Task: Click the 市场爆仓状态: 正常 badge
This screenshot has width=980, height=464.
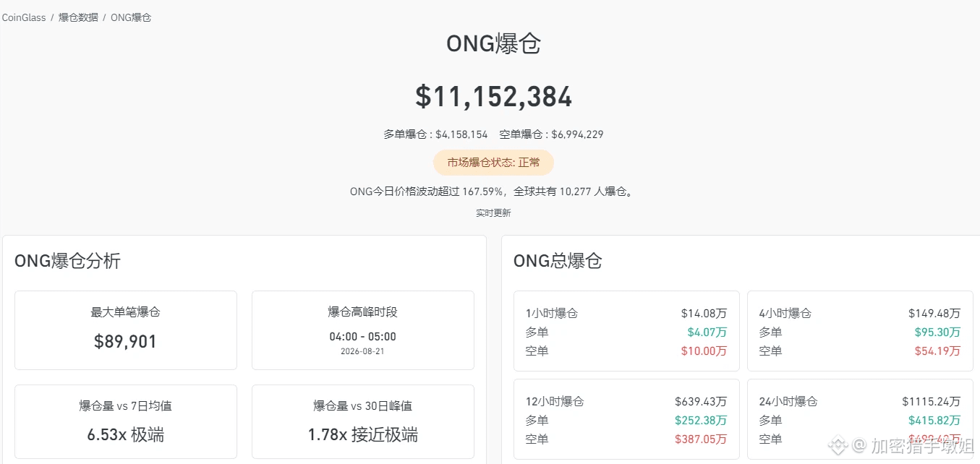Action: click(493, 163)
